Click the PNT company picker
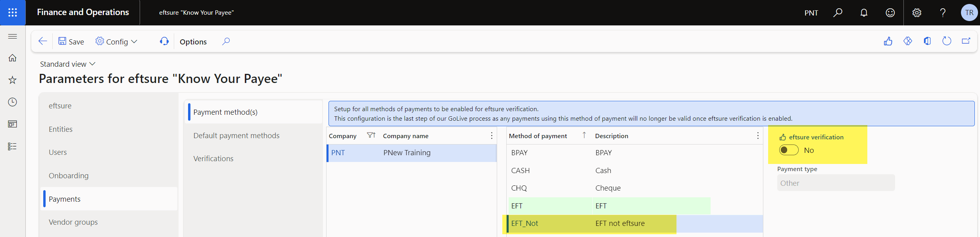 click(x=811, y=13)
